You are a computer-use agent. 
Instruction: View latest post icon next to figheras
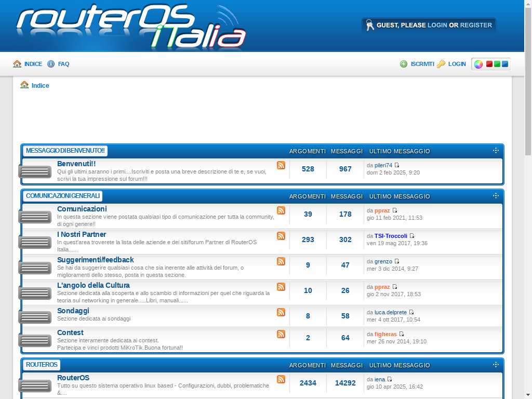(x=402, y=334)
